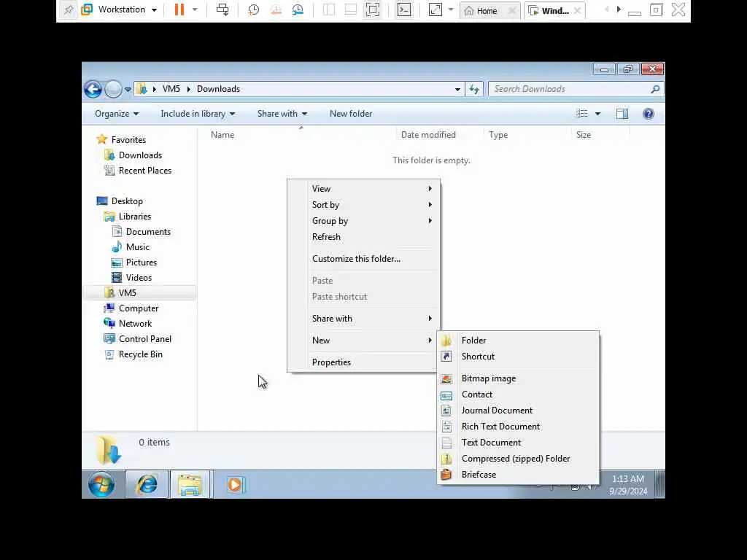Viewport: 747px width, 560px height.
Task: Open the console view icon in VMware toolbar
Action: [404, 9]
